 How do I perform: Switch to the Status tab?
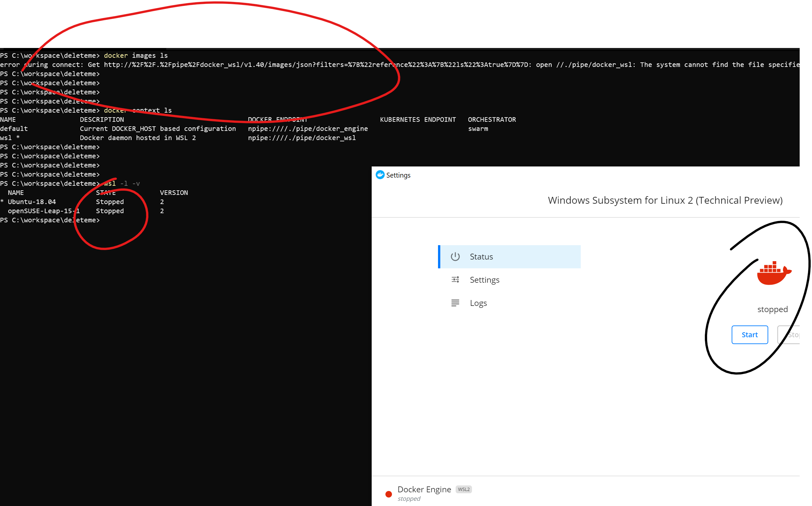point(481,256)
